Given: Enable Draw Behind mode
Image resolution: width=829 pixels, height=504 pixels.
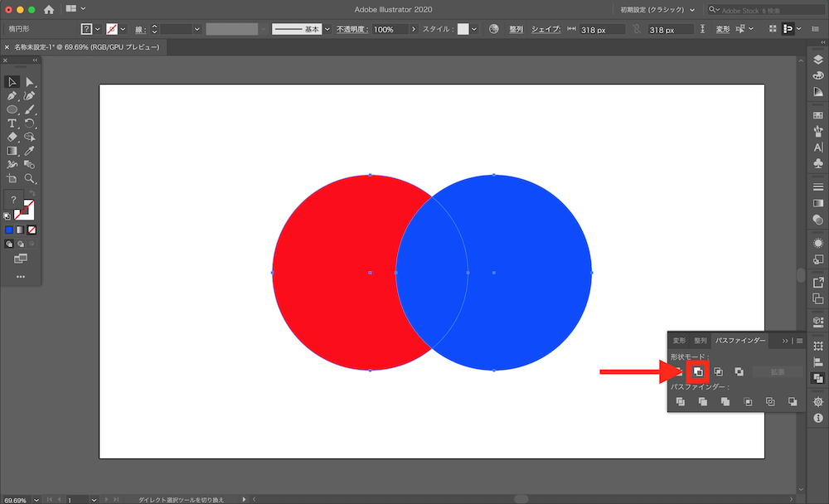Looking at the screenshot, I should tap(21, 244).
